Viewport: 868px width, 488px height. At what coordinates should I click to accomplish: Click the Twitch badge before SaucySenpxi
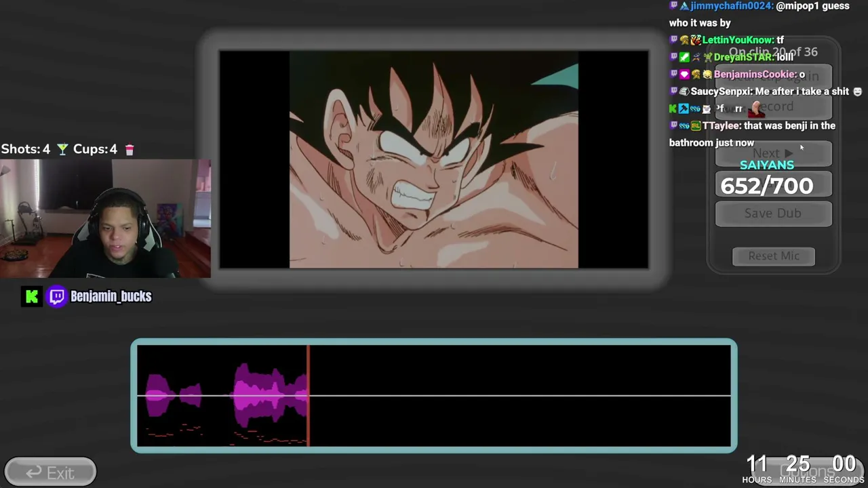(x=673, y=91)
